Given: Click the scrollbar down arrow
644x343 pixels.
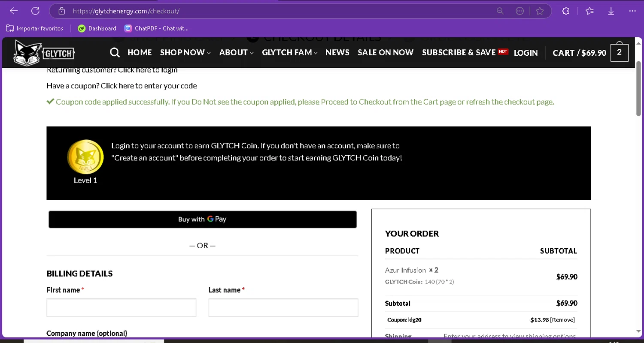Looking at the screenshot, I should (x=638, y=331).
